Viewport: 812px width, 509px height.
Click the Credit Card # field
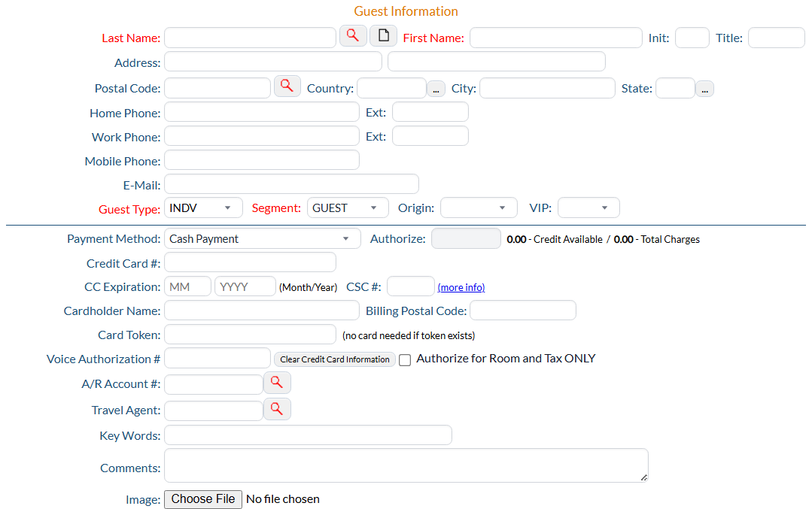click(250, 262)
